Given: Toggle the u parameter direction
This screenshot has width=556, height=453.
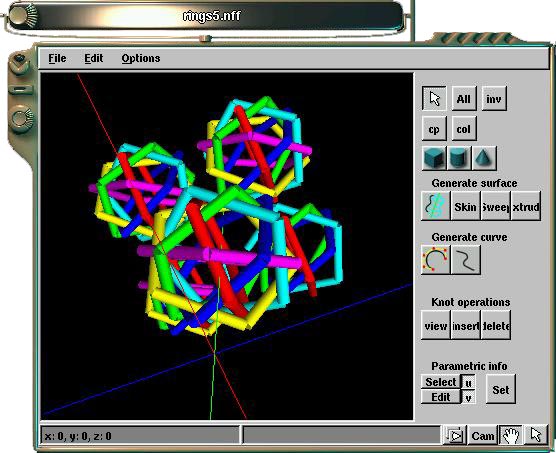Looking at the screenshot, I should point(468,382).
